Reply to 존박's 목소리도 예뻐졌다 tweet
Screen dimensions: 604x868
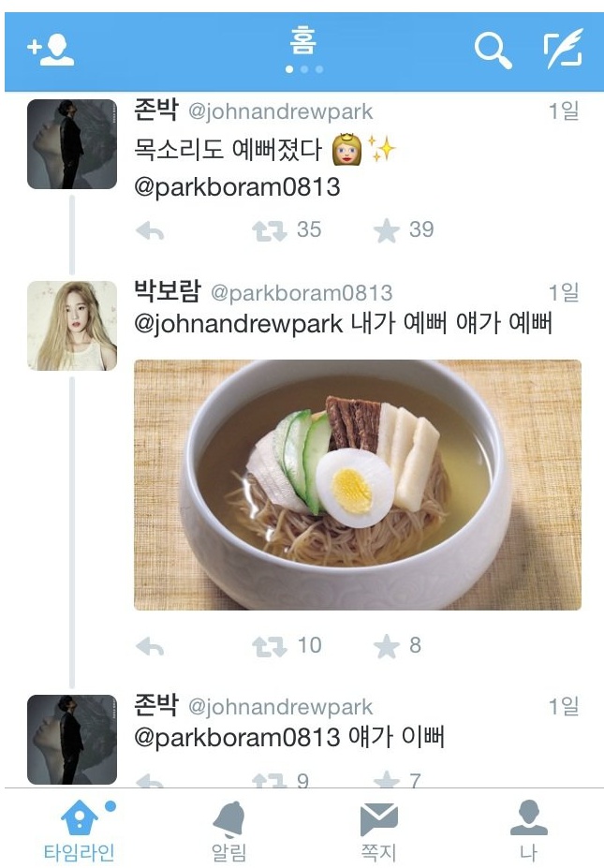(150, 230)
